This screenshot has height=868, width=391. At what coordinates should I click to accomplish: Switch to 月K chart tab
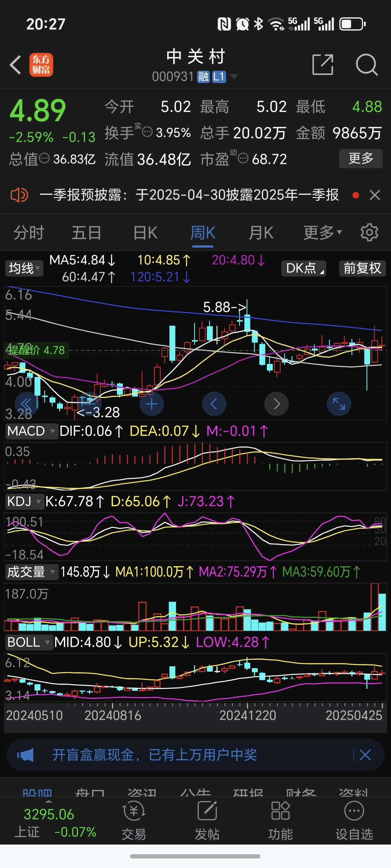261,233
